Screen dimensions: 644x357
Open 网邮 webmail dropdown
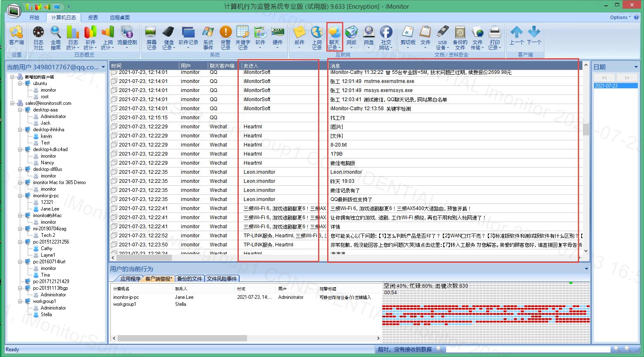point(352,38)
